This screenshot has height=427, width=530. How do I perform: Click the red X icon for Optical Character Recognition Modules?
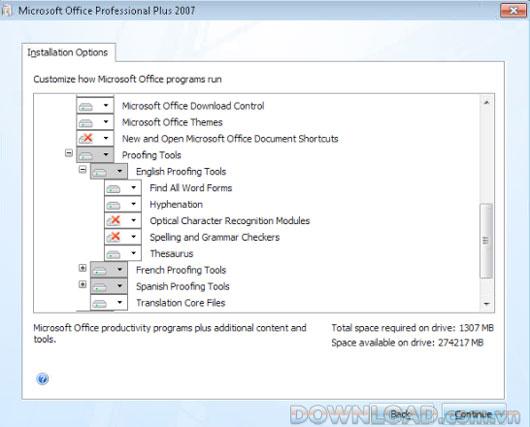(x=114, y=221)
